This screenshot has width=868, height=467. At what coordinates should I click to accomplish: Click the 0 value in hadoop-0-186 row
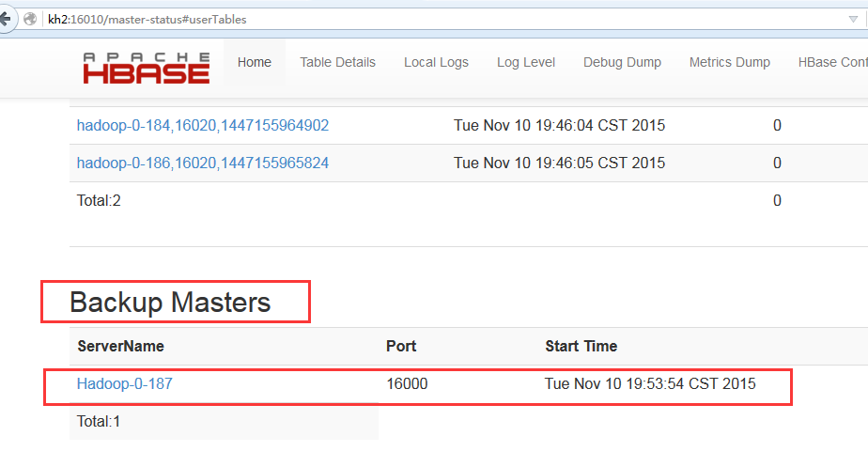777,163
